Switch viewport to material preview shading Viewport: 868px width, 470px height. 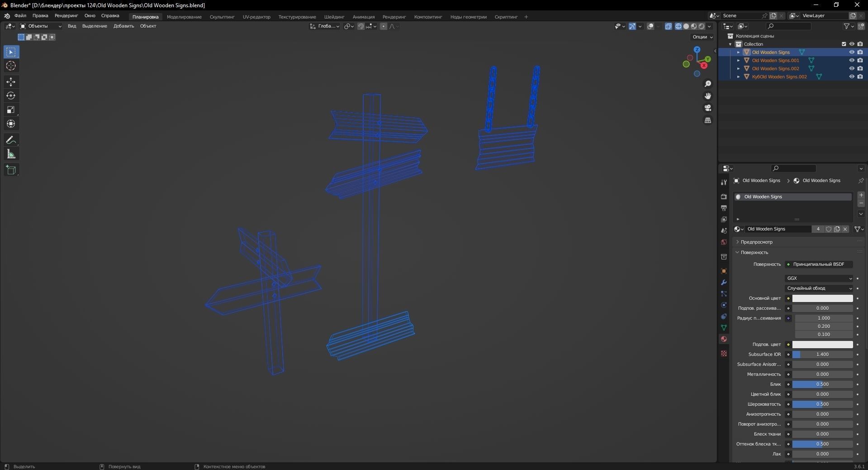click(x=694, y=26)
